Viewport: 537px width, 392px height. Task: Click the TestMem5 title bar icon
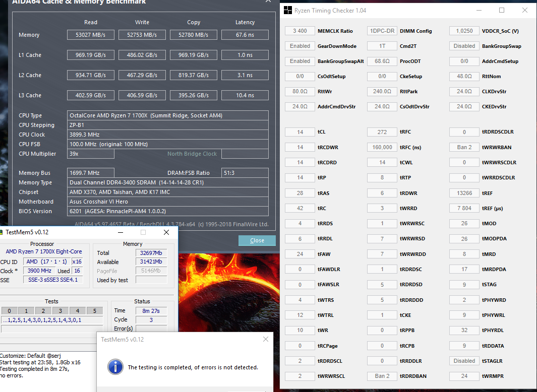point(2,232)
